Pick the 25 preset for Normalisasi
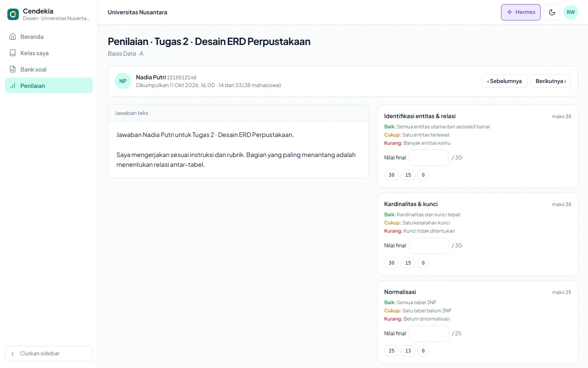588x368 pixels. [392, 351]
